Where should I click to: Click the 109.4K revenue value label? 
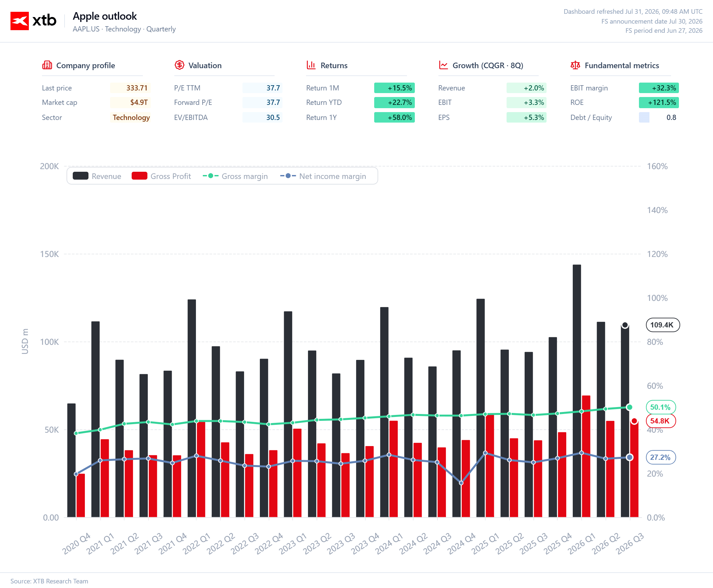click(x=663, y=325)
